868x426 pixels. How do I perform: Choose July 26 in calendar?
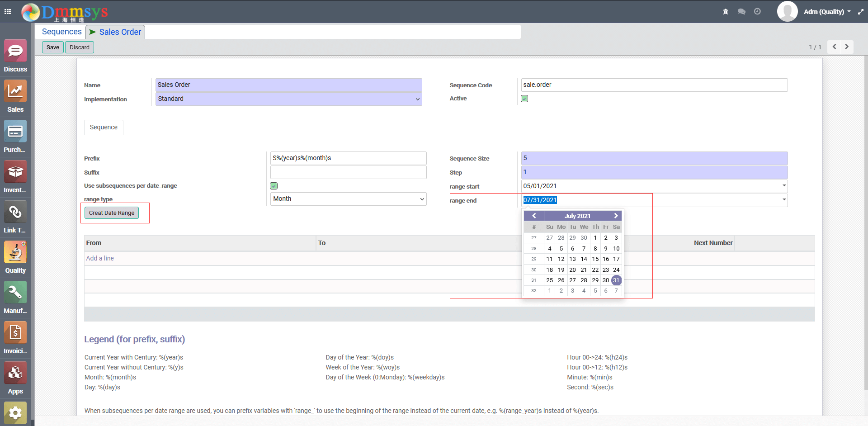(x=561, y=280)
